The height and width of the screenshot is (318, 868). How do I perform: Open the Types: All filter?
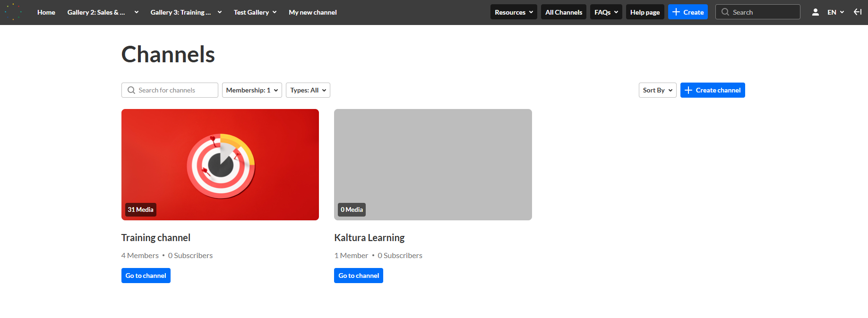tap(308, 90)
